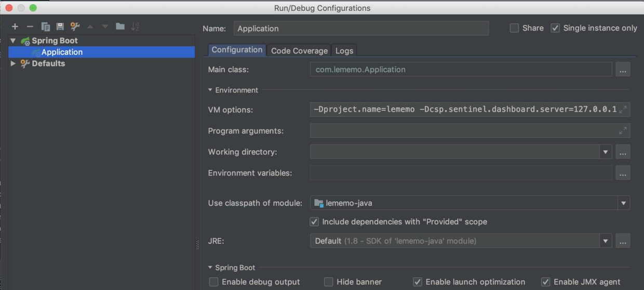Click the save configuration icon
The width and height of the screenshot is (644, 290).
tap(60, 27)
